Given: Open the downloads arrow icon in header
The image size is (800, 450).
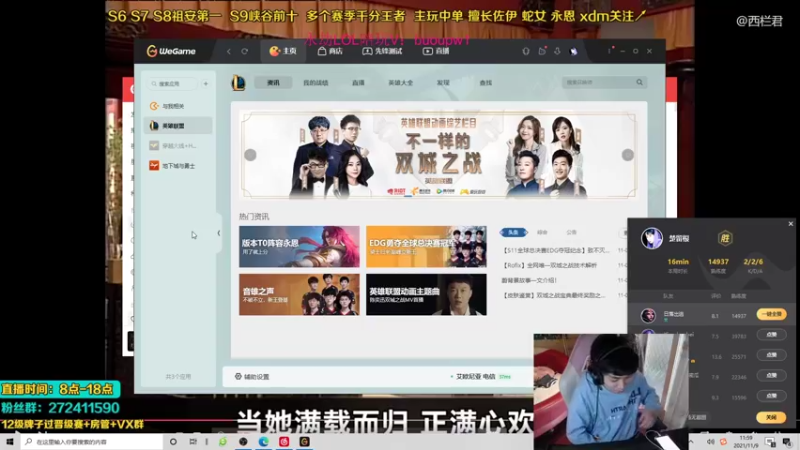Looking at the screenshot, I should tap(557, 51).
